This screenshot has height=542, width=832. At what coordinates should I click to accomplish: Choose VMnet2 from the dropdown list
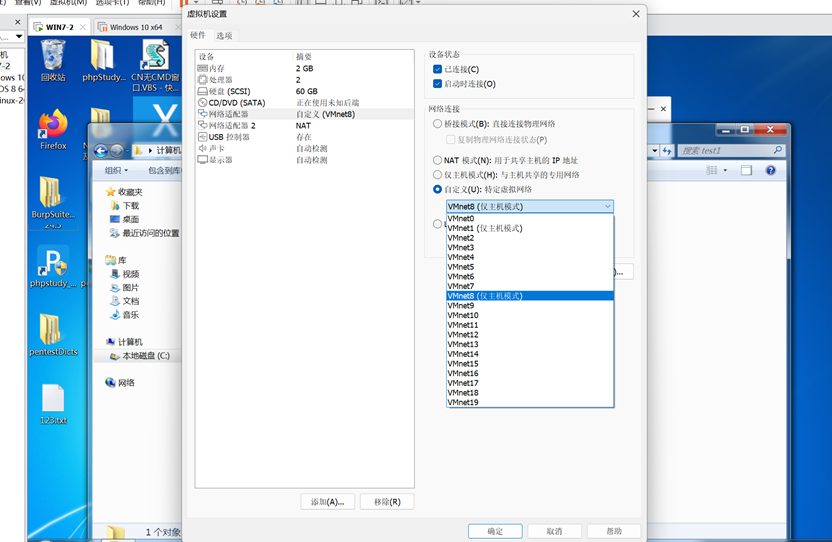530,238
